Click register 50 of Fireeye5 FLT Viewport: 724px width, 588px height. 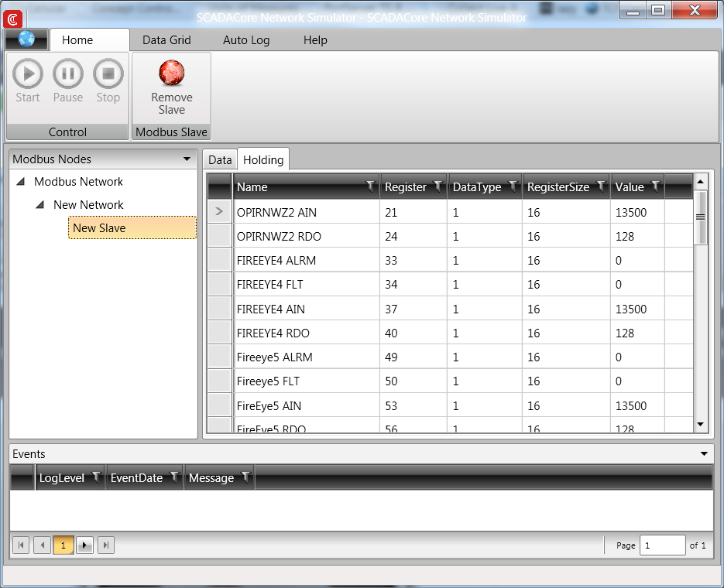tap(391, 381)
